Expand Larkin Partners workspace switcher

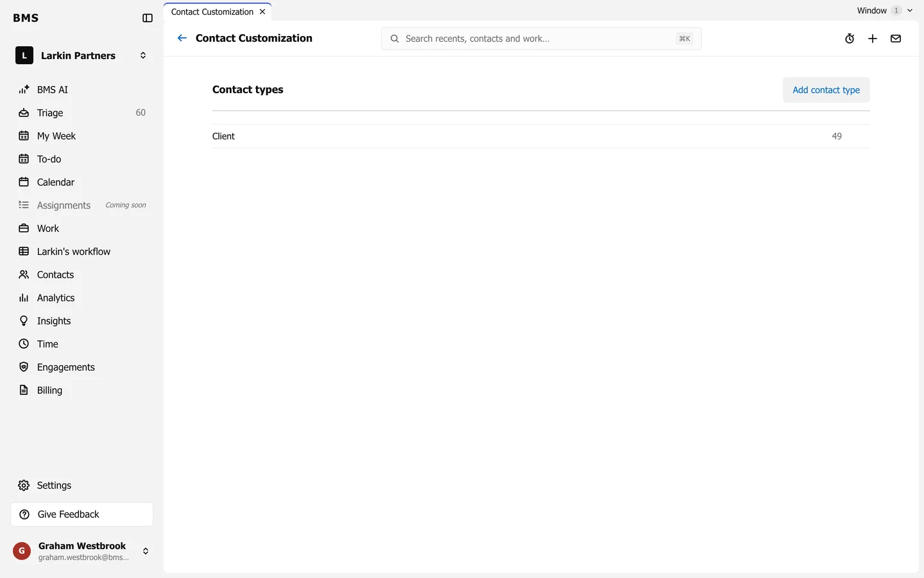coord(82,56)
